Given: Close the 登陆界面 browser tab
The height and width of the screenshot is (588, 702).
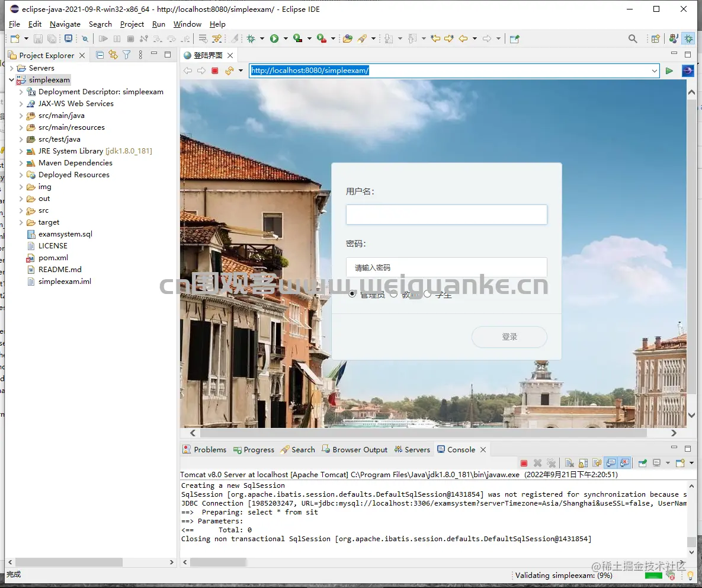Looking at the screenshot, I should [230, 56].
